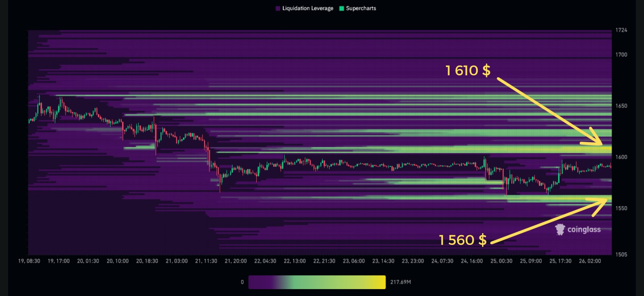The width and height of the screenshot is (644, 296).
Task: Select the 1505 price axis label
Action: coord(621,255)
